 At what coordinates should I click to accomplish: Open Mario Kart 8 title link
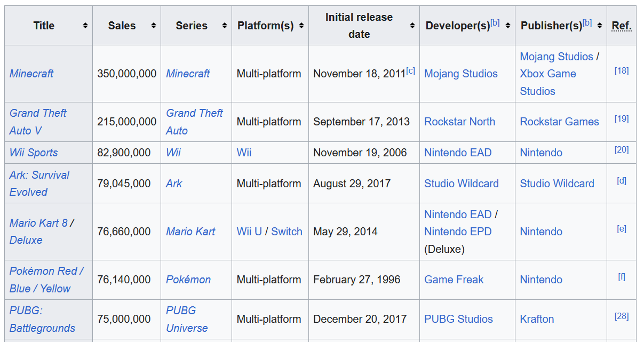click(38, 223)
